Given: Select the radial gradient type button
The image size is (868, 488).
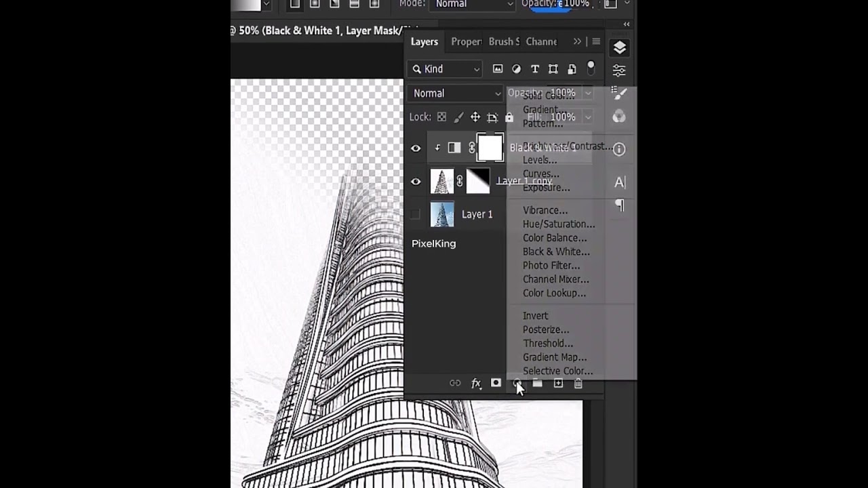Looking at the screenshot, I should [315, 4].
